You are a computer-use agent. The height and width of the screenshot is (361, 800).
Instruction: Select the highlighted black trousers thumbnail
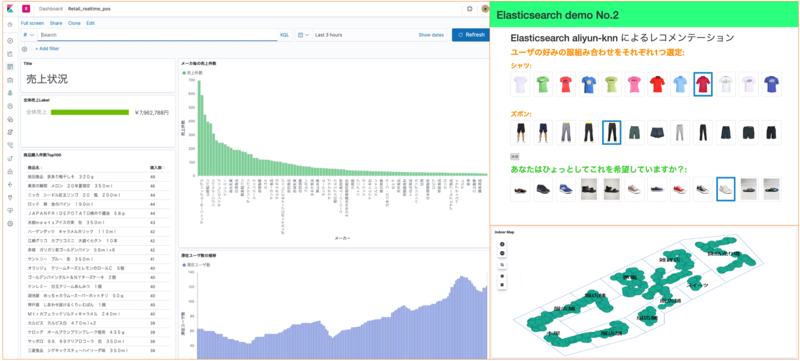tap(611, 133)
